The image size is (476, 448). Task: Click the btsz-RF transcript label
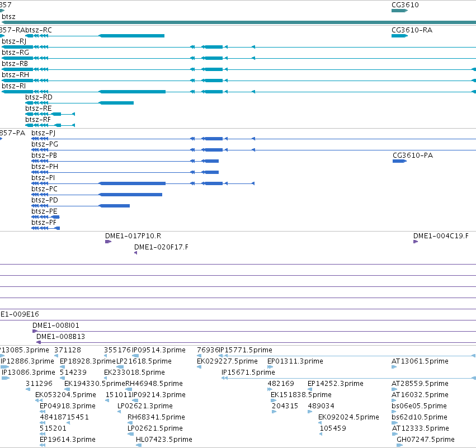coord(38,120)
